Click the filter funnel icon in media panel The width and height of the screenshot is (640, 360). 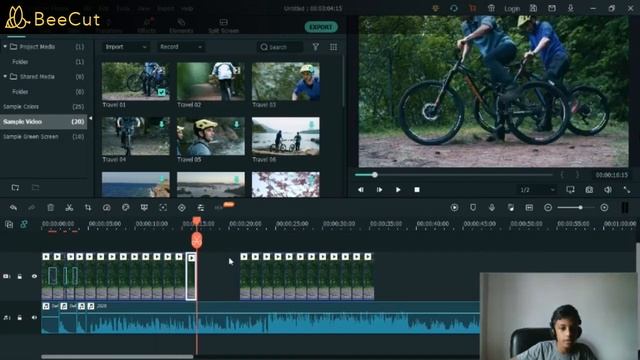coord(316,47)
